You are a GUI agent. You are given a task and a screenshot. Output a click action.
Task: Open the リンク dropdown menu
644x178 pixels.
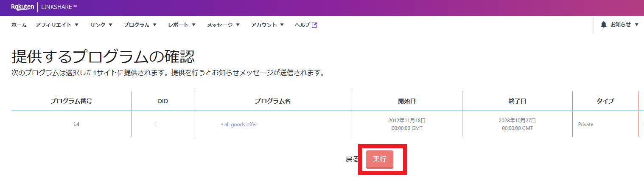click(101, 25)
